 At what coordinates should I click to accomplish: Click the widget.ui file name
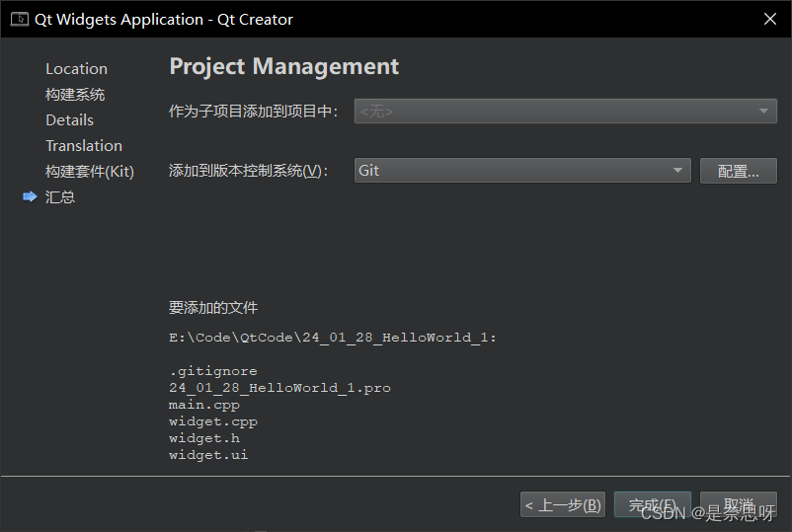(208, 455)
